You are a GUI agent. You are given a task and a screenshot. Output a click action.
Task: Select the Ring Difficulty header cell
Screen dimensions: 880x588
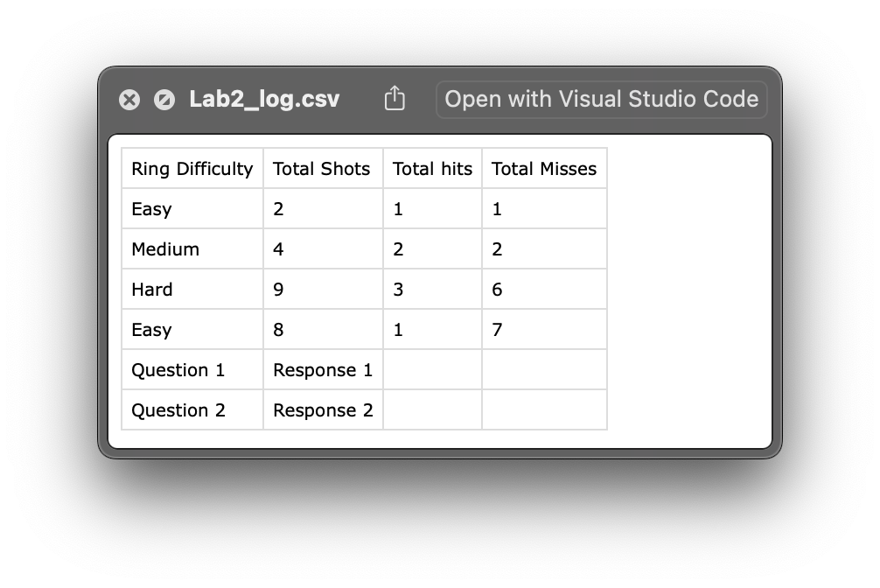point(192,169)
